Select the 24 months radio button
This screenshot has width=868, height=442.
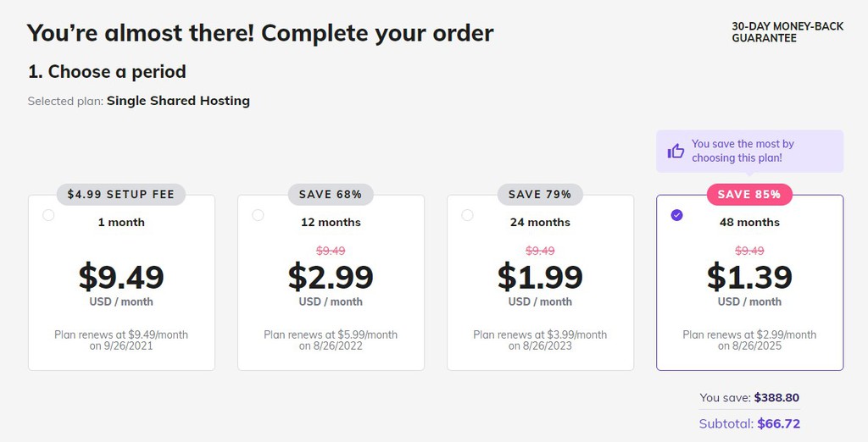[467, 215]
